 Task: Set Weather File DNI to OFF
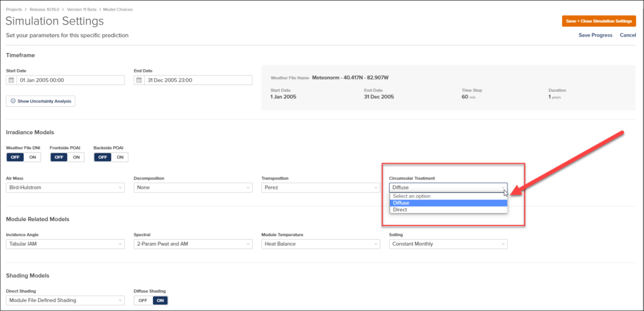coord(15,157)
